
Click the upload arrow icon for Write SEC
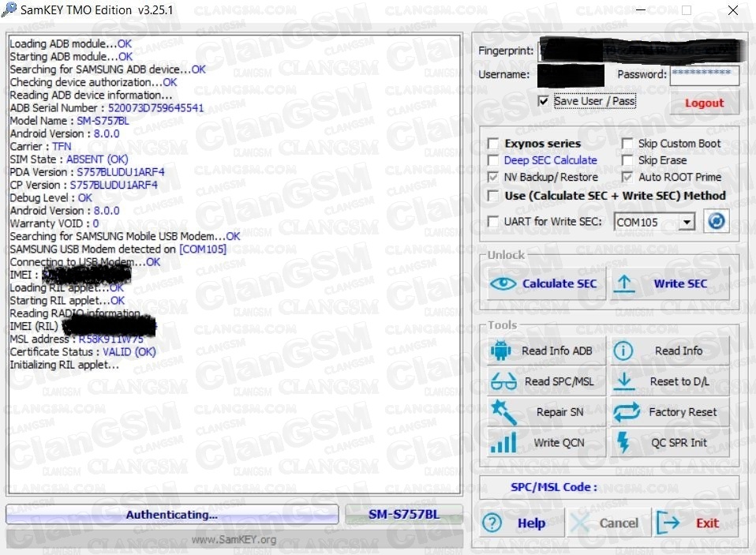624,284
